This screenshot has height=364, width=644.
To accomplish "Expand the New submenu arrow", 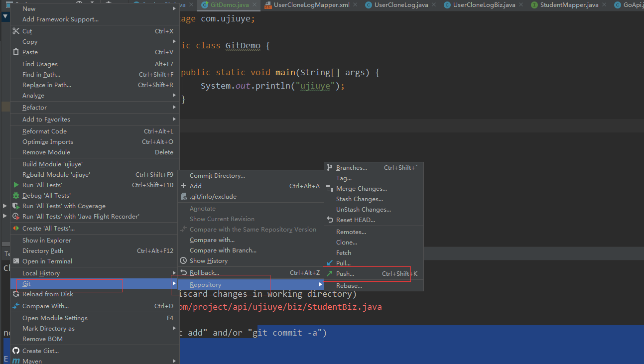I will (174, 8).
